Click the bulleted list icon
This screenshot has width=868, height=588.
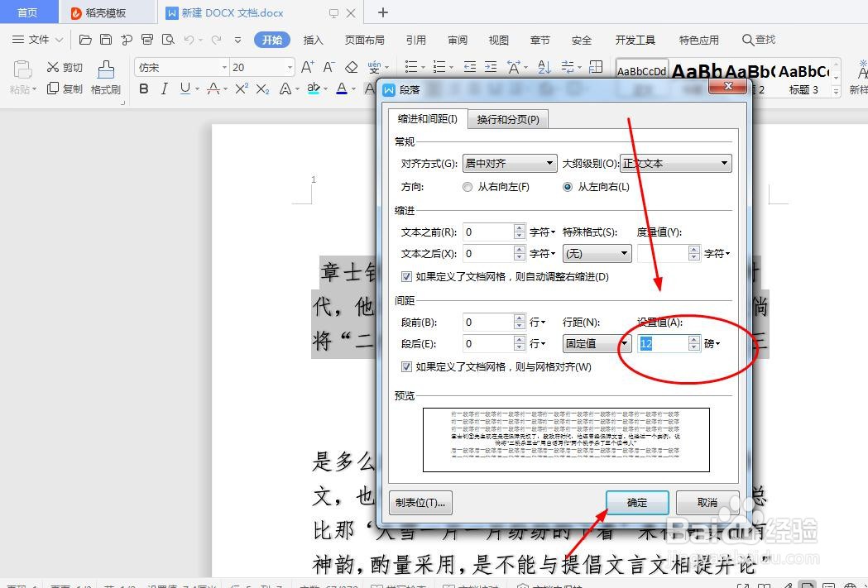410,68
